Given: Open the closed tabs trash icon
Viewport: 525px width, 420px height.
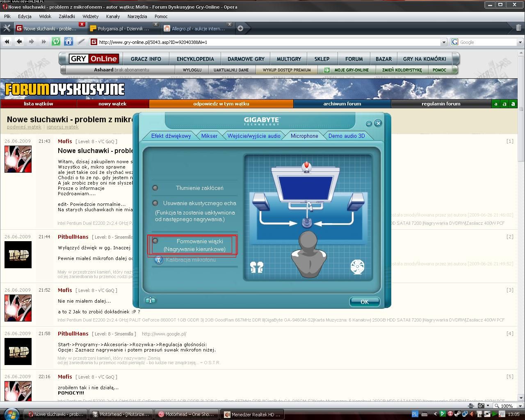Looking at the screenshot, I should pyautogui.click(x=518, y=28).
